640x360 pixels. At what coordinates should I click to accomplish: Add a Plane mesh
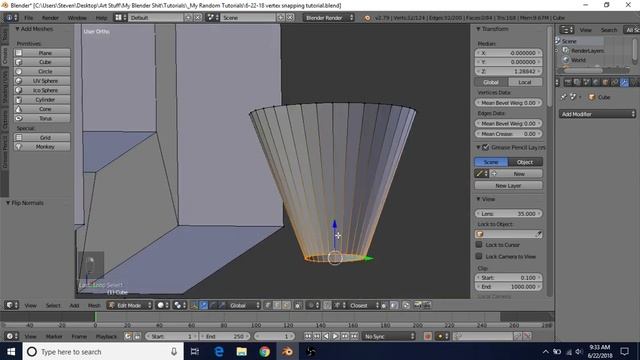tap(42, 53)
